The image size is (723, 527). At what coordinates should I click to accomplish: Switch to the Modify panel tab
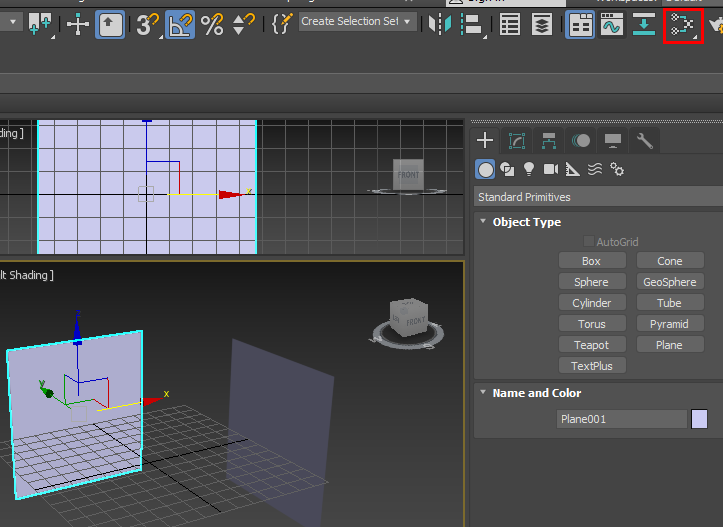pos(516,141)
